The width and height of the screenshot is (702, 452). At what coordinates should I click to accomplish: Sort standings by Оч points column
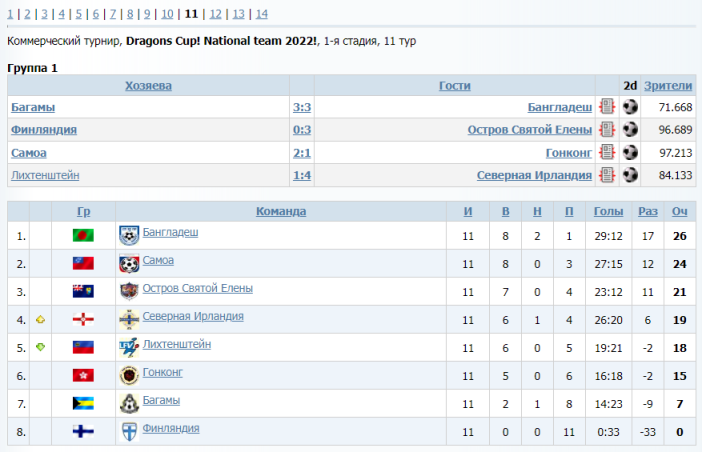click(679, 211)
